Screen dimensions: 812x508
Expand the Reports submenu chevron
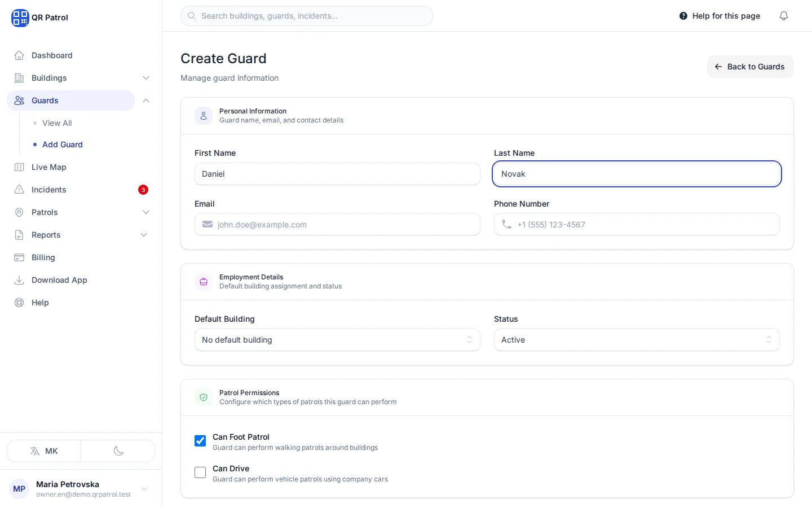coord(144,235)
